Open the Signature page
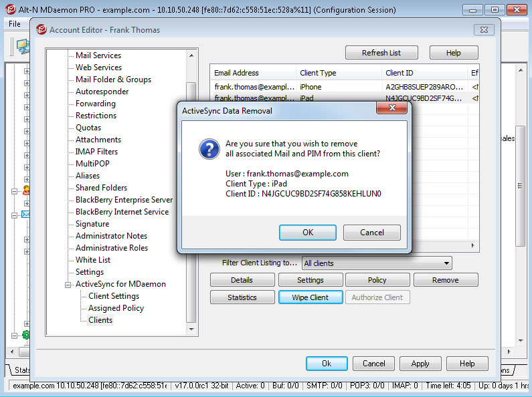532x397 pixels. tap(92, 224)
